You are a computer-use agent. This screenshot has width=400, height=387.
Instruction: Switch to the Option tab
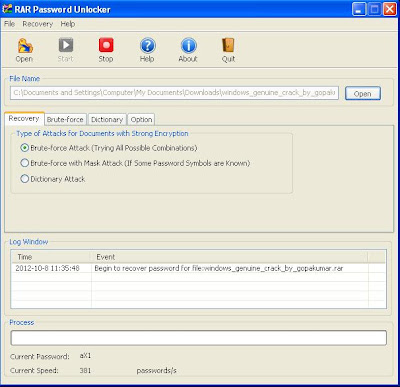pyautogui.click(x=141, y=119)
